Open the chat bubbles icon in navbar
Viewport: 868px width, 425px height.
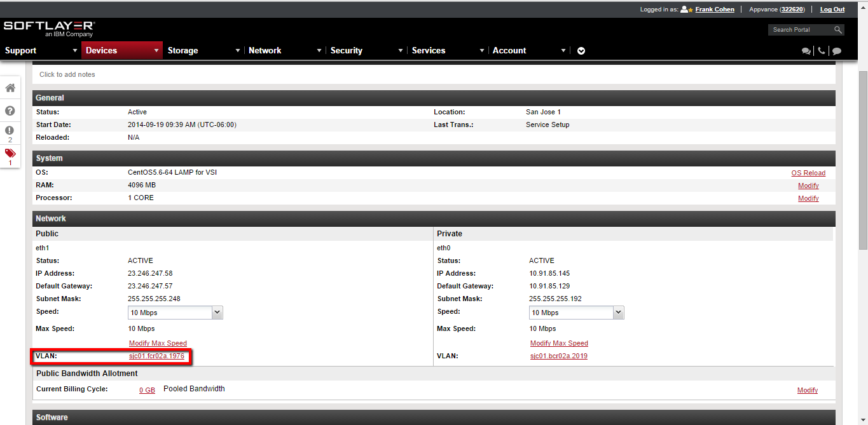point(806,51)
